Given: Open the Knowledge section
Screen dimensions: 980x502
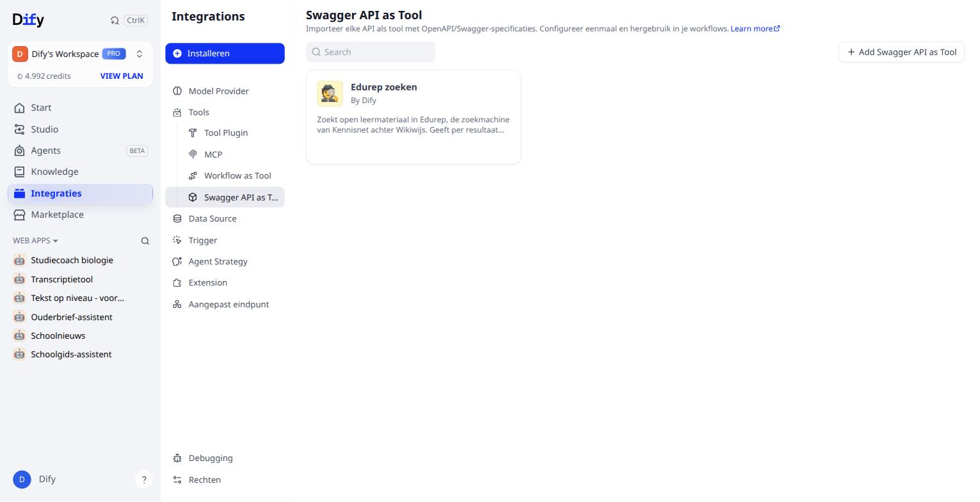Looking at the screenshot, I should click(80, 172).
